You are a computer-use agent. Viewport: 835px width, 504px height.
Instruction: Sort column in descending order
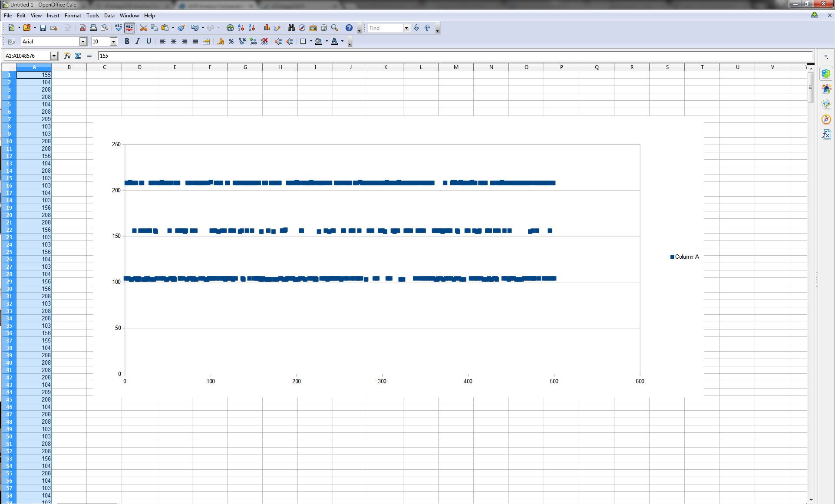coord(252,28)
